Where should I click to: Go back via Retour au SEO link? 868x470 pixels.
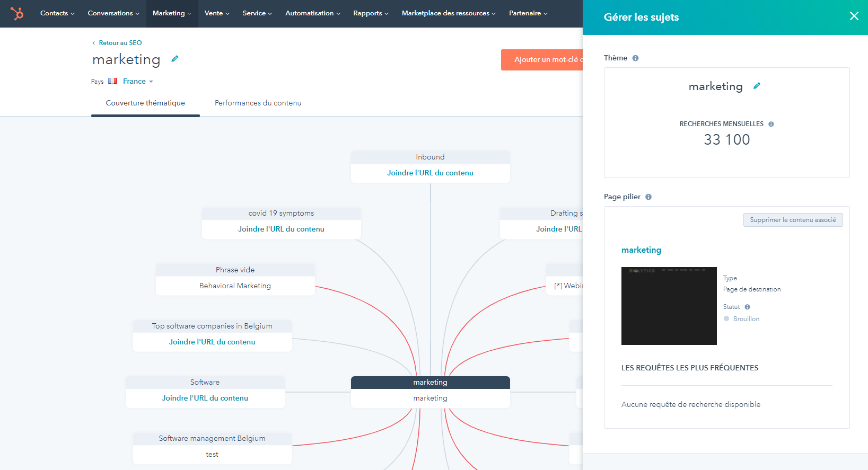[x=120, y=43]
